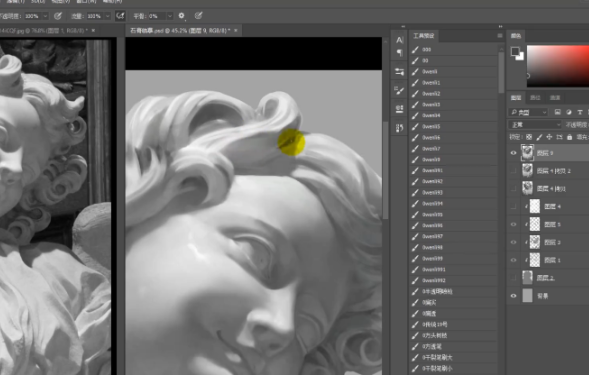Open smoothing options gear icon
This screenshot has height=375, width=589.
181,16
